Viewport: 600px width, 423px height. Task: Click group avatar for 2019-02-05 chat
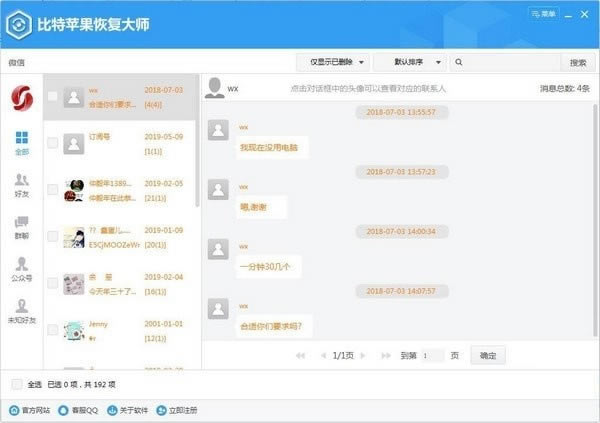click(x=74, y=191)
